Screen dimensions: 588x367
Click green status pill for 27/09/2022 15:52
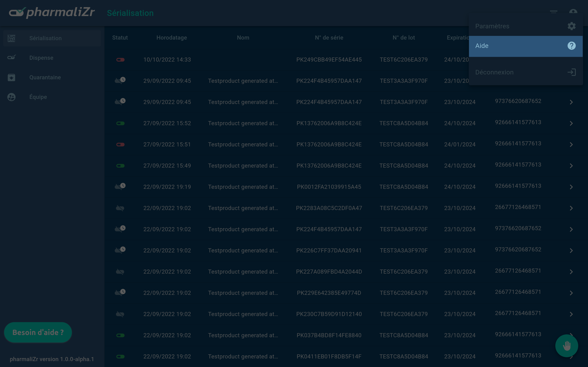coord(120,123)
